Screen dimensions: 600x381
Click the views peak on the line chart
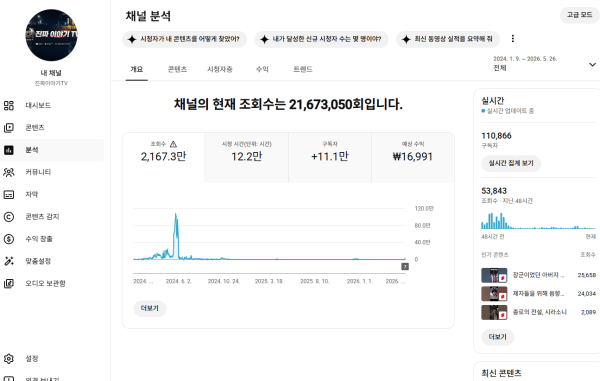point(176,215)
